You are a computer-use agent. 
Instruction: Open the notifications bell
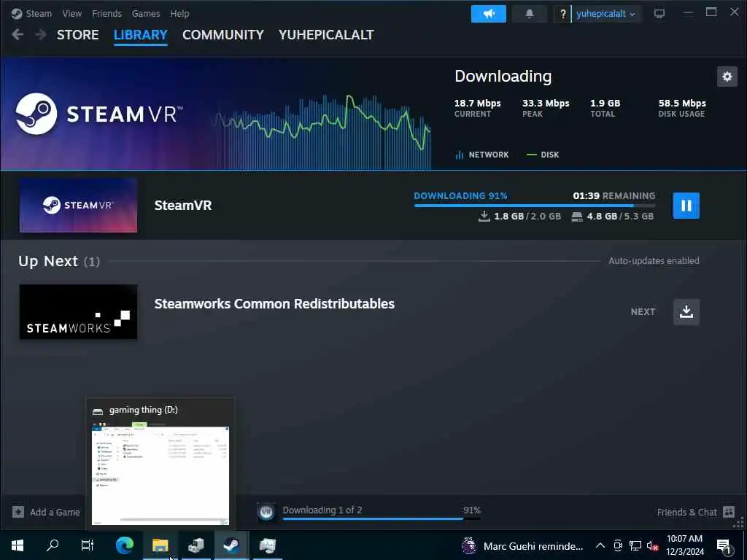coord(530,14)
